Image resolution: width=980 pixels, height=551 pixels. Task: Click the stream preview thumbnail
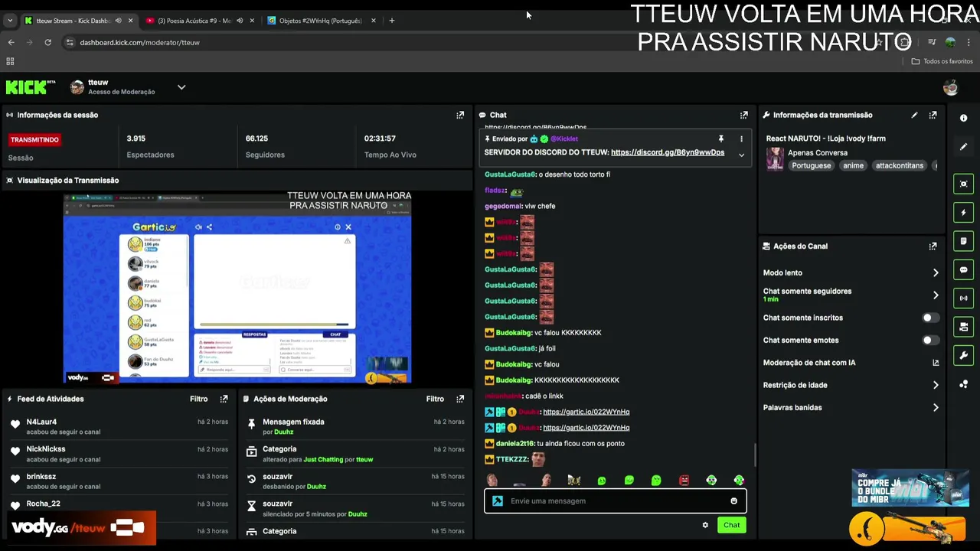tap(237, 289)
